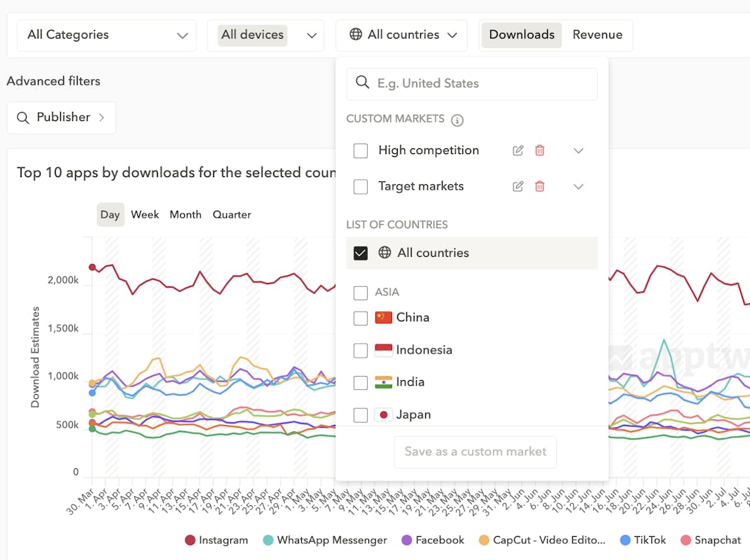Select the ASIA region checkbox
750x560 pixels.
pos(361,293)
